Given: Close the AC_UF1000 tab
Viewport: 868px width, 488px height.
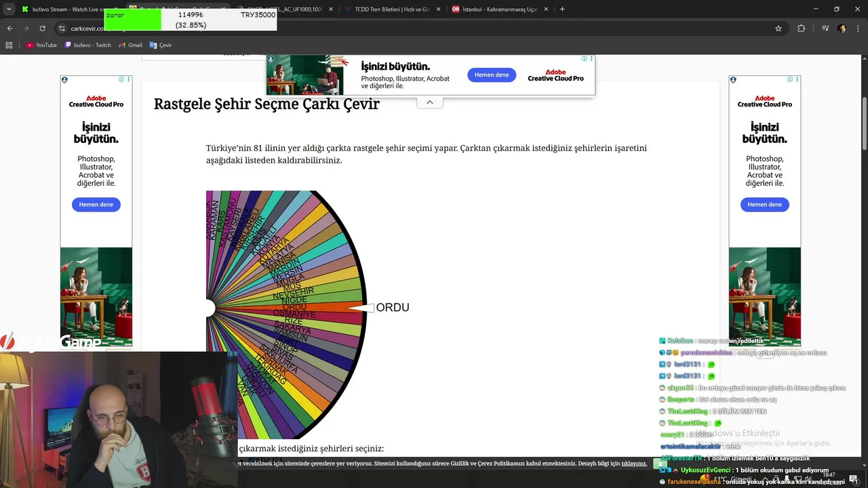Looking at the screenshot, I should (x=331, y=9).
